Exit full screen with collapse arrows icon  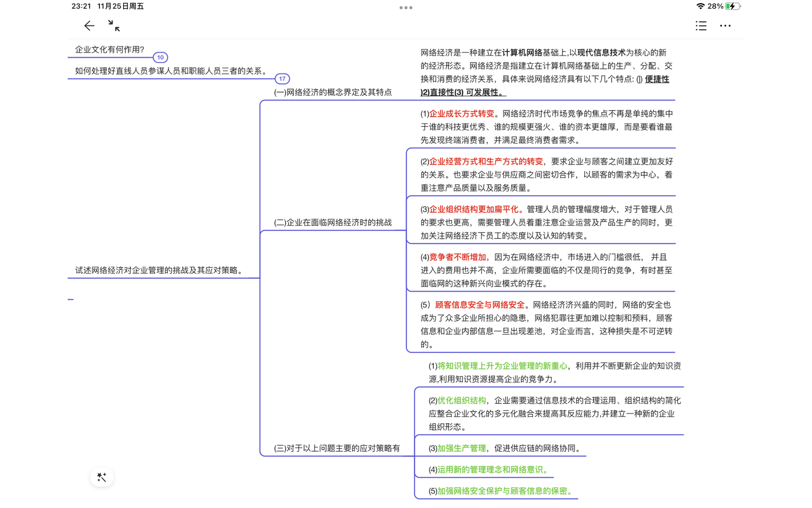(114, 25)
